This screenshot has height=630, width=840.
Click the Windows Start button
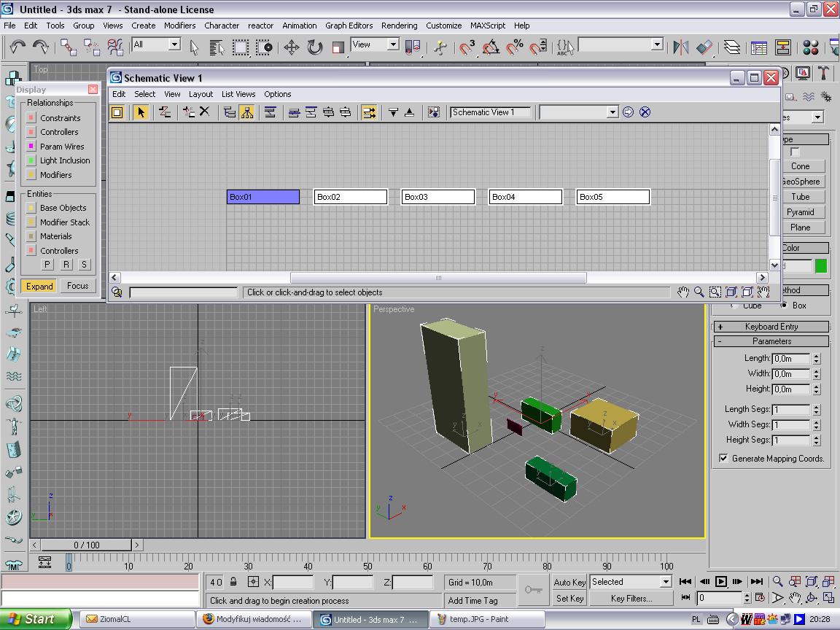tap(36, 619)
